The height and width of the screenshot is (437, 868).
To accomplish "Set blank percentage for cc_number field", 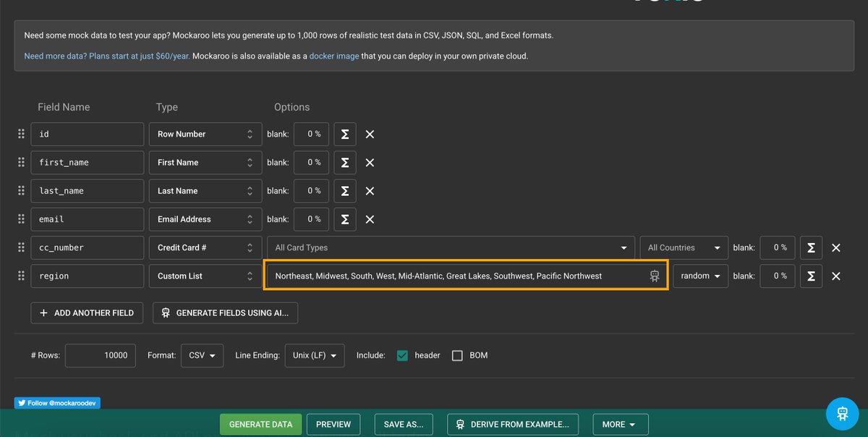I will [x=778, y=247].
